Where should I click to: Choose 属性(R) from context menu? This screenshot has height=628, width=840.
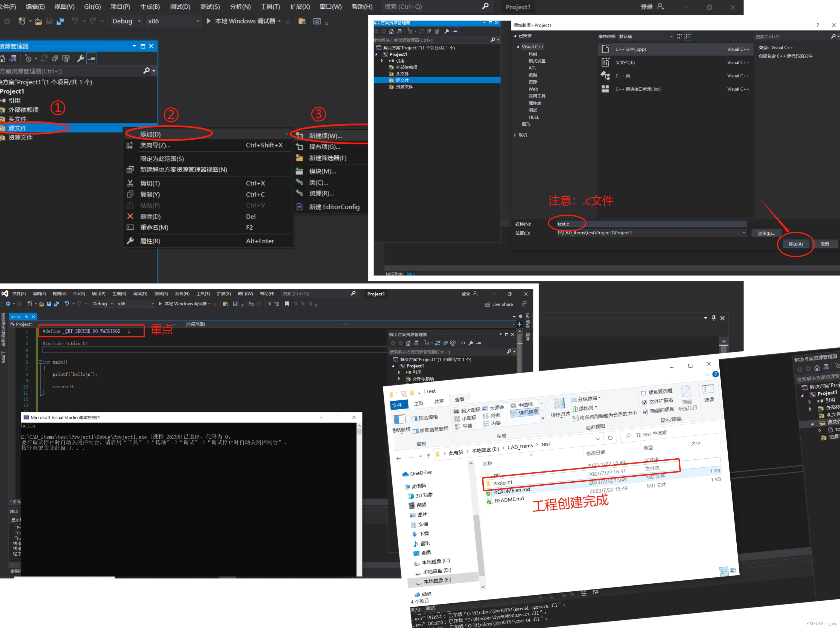coord(150,241)
